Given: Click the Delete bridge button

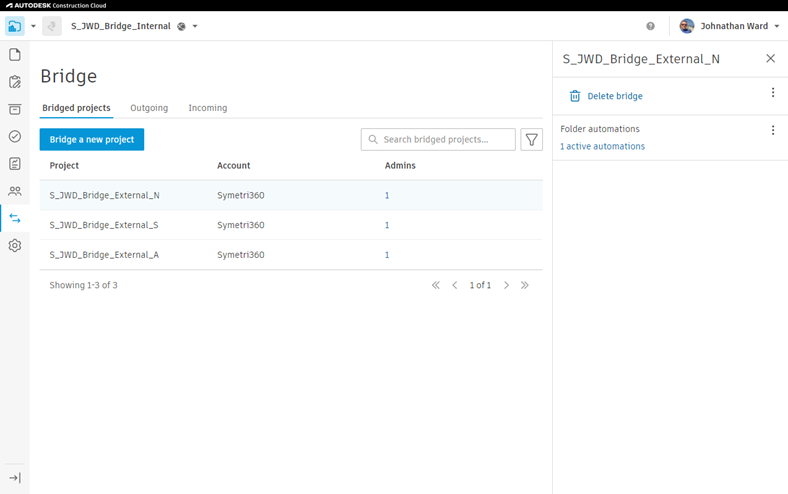Looking at the screenshot, I should coord(606,96).
